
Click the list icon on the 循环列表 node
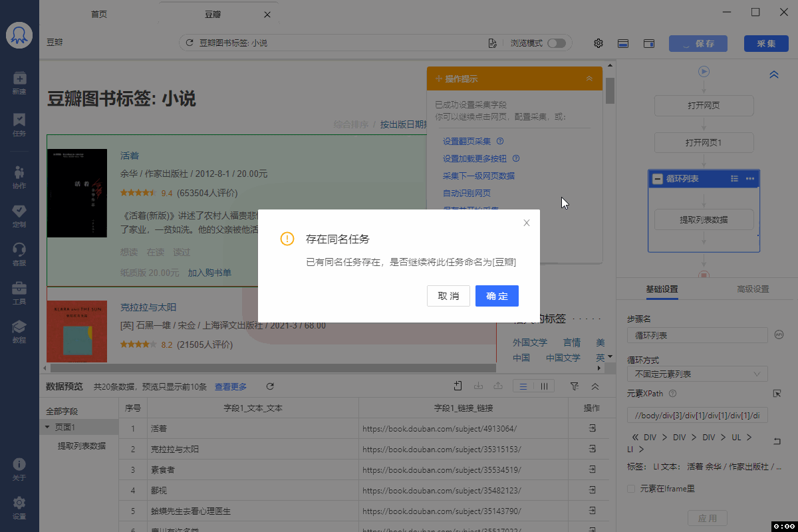[x=735, y=179]
